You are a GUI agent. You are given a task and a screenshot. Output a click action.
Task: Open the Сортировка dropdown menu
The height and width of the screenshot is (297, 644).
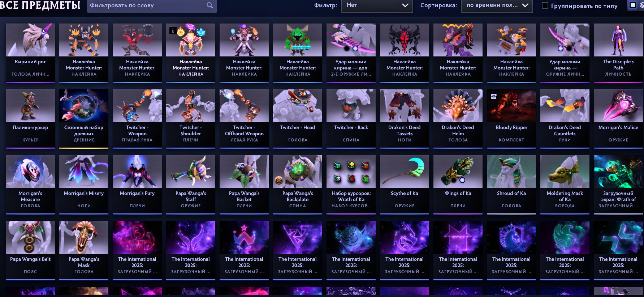[497, 5]
